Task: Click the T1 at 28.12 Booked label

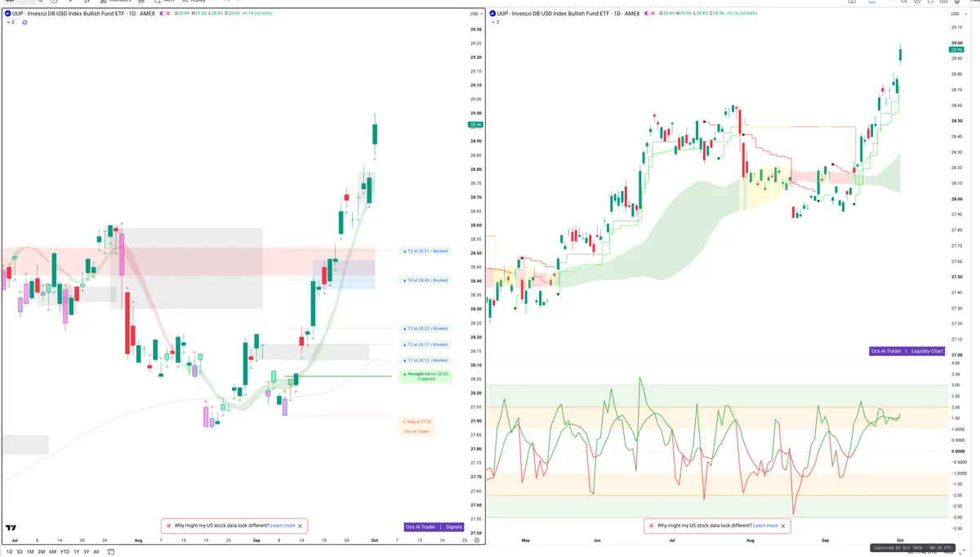Action: tap(425, 360)
